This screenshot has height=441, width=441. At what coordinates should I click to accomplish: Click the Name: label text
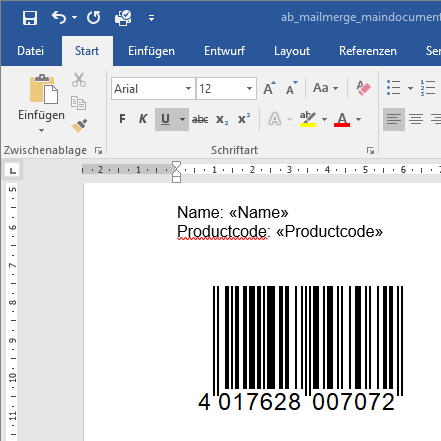[200, 212]
